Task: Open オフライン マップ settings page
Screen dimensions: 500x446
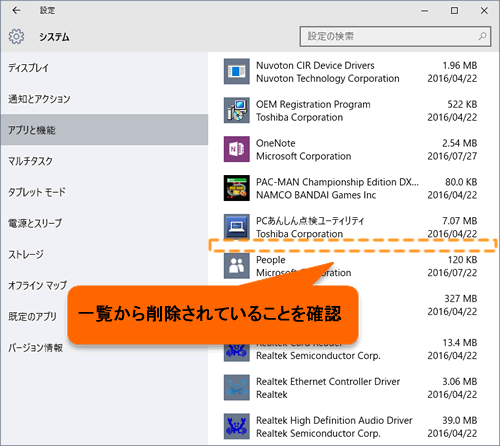Action: tap(37, 285)
